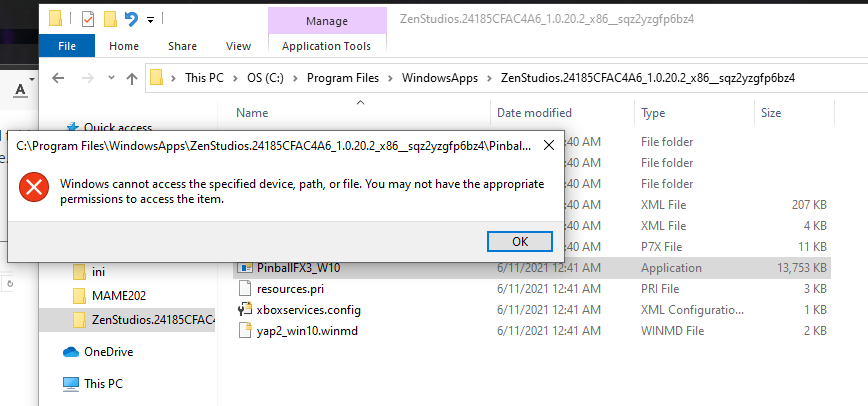Go back with the Back arrow
868x406 pixels.
59,78
